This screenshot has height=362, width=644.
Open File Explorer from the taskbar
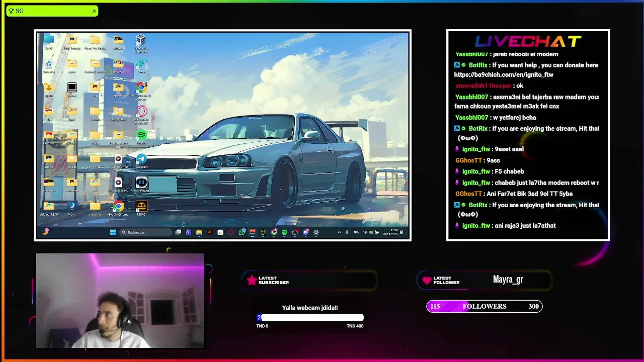point(199,232)
